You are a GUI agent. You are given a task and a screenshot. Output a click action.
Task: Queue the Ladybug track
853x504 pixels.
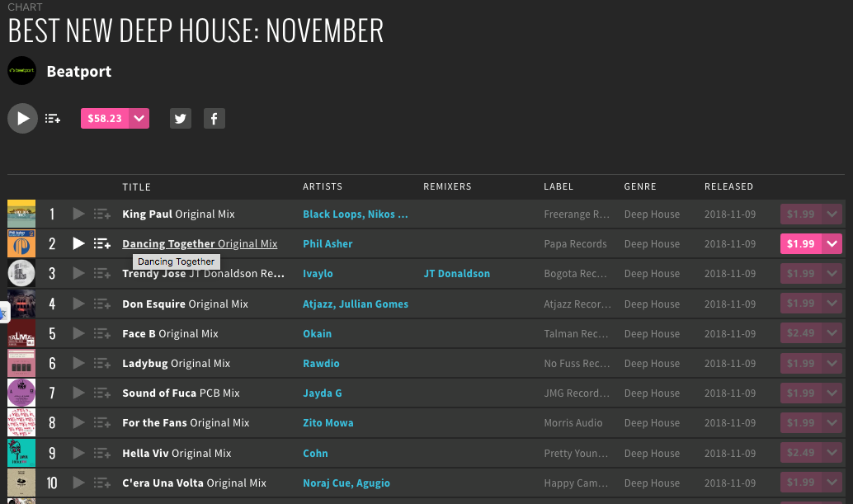tap(101, 363)
